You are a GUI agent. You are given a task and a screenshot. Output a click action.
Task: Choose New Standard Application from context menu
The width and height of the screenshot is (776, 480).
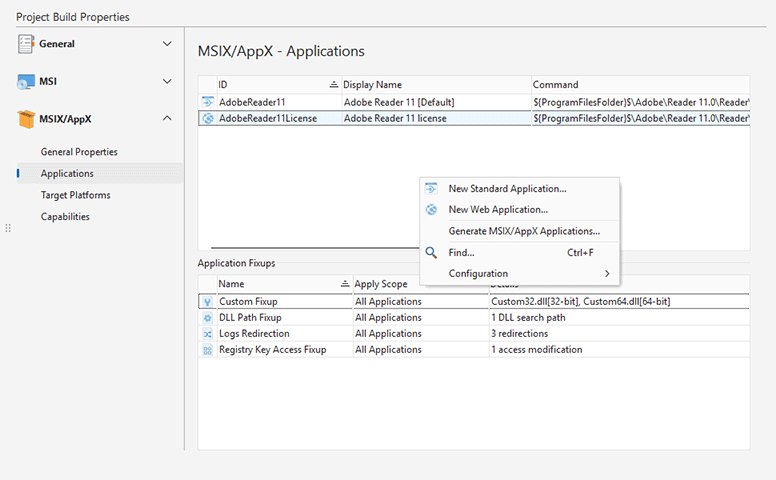point(507,188)
